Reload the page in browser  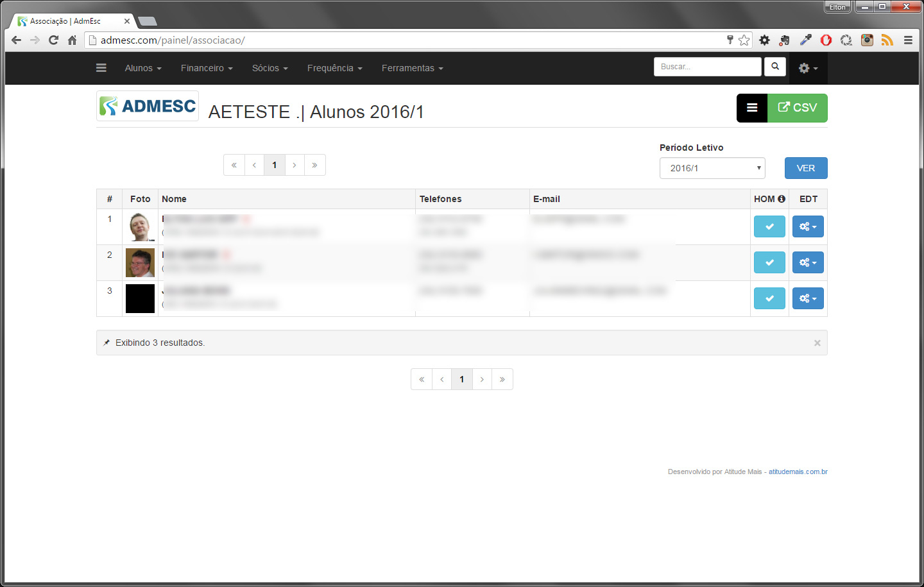tap(53, 40)
